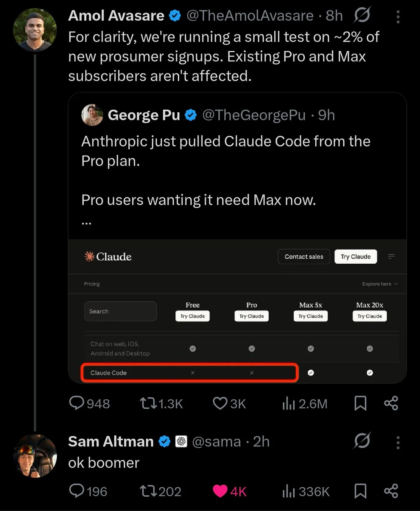Click the Pricing navigation label
Screen dimensions: 420x511
92,284
